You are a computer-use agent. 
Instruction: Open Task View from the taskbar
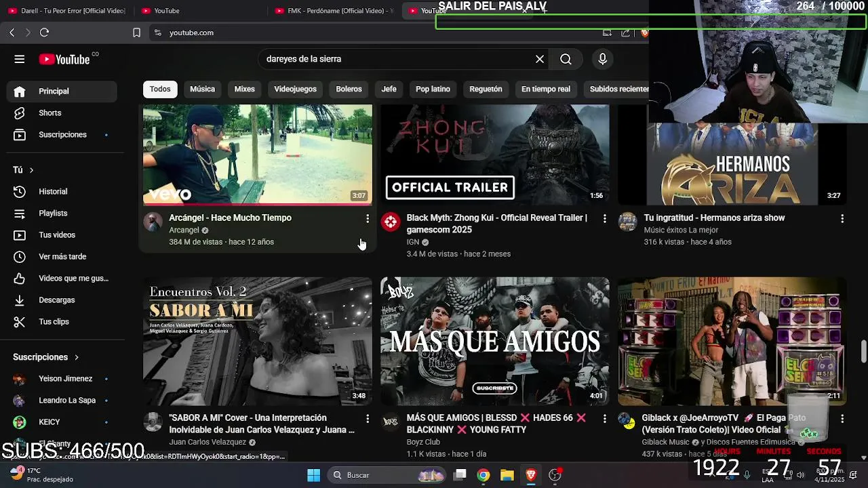[x=460, y=475]
